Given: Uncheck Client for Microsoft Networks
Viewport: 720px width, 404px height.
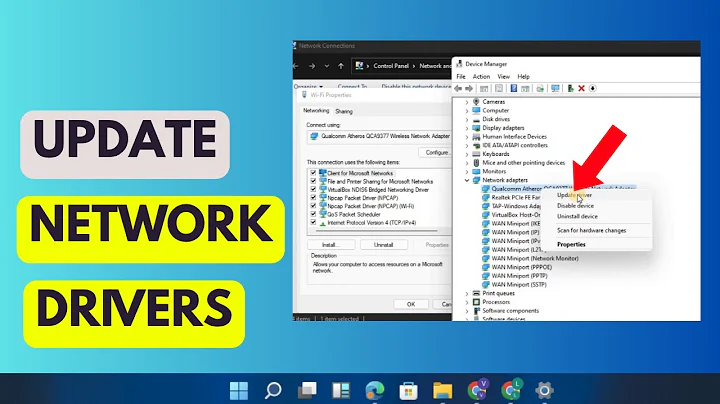Looking at the screenshot, I should pyautogui.click(x=313, y=173).
